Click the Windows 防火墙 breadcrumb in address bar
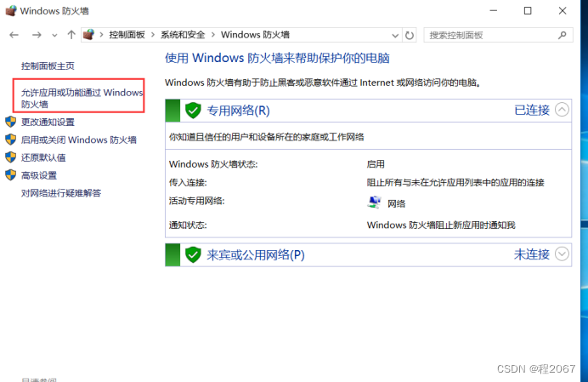This screenshot has height=382, width=588. coord(255,35)
